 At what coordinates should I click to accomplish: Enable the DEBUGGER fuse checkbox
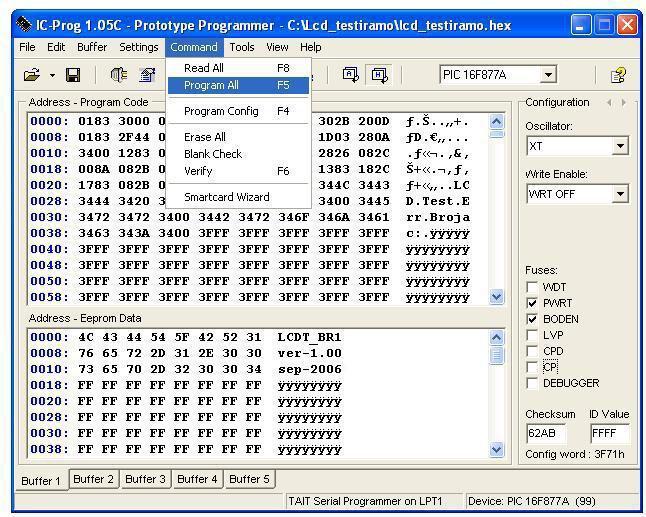(x=532, y=383)
